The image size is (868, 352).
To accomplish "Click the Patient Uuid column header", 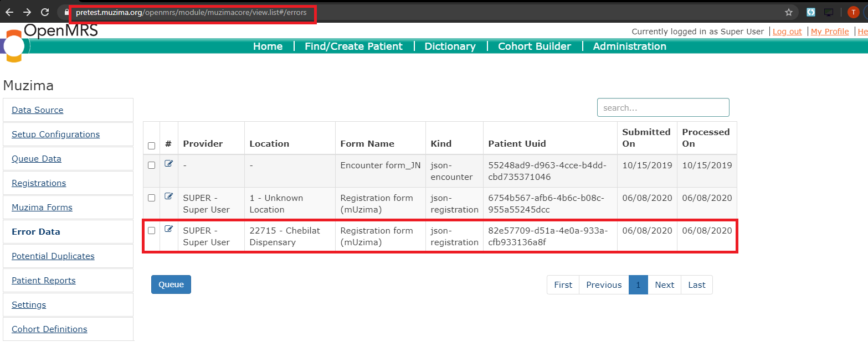I will pos(517,144).
